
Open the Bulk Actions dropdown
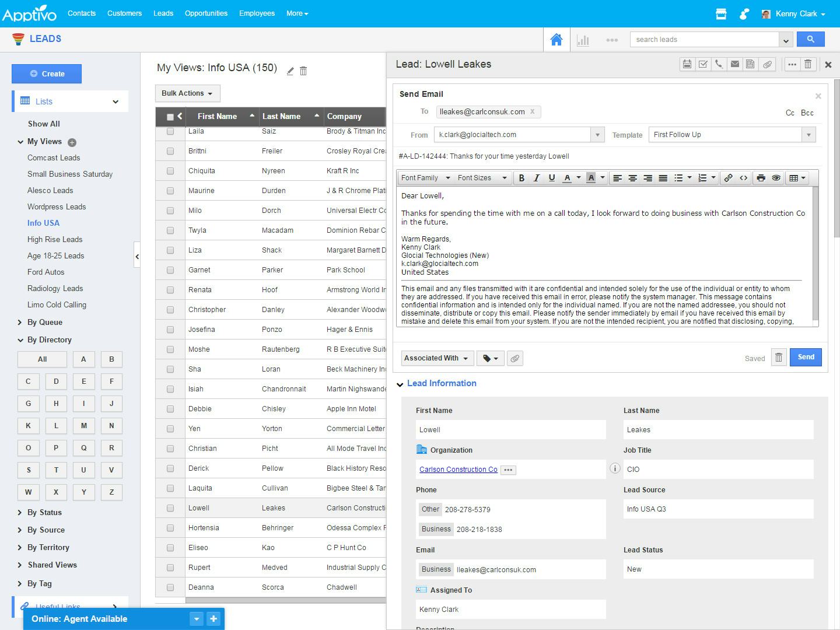click(187, 93)
